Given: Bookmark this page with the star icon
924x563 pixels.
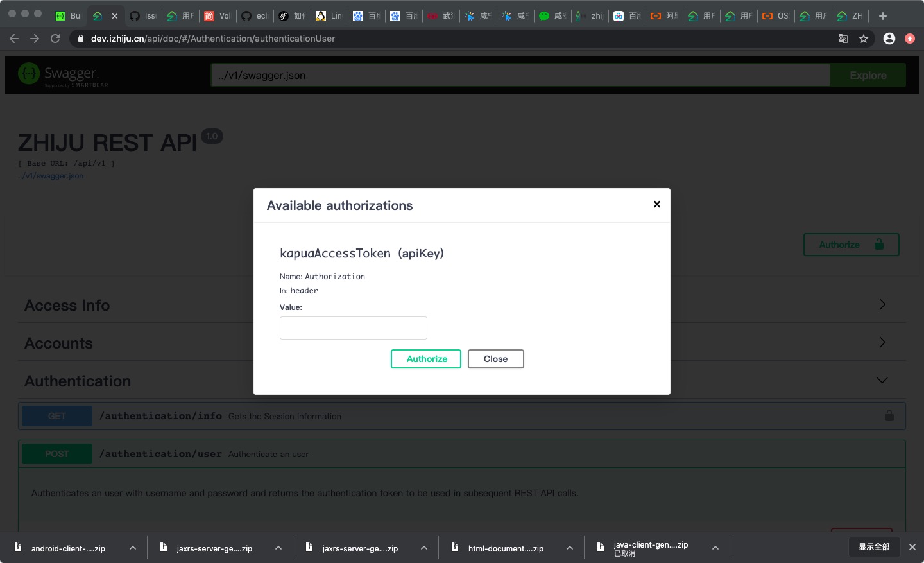Looking at the screenshot, I should pyautogui.click(x=864, y=39).
